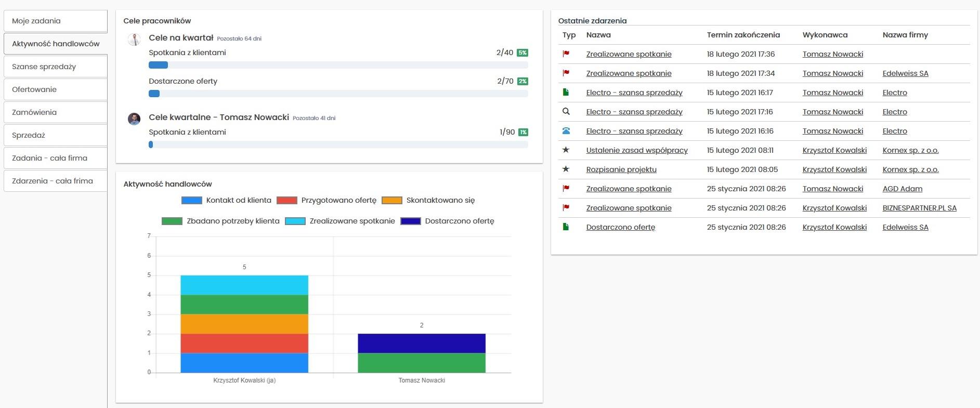980x408 pixels.
Task: Open AGD Adam company link
Action: click(x=903, y=189)
